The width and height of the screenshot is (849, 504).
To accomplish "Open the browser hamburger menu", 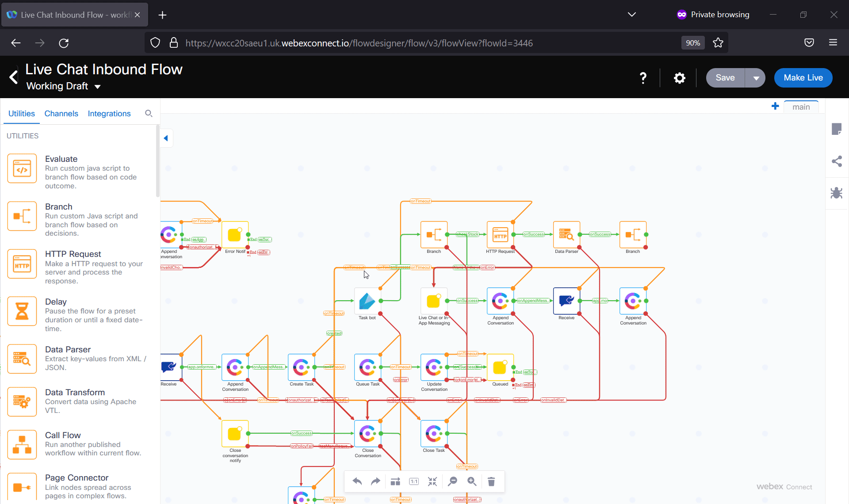I will [x=833, y=43].
